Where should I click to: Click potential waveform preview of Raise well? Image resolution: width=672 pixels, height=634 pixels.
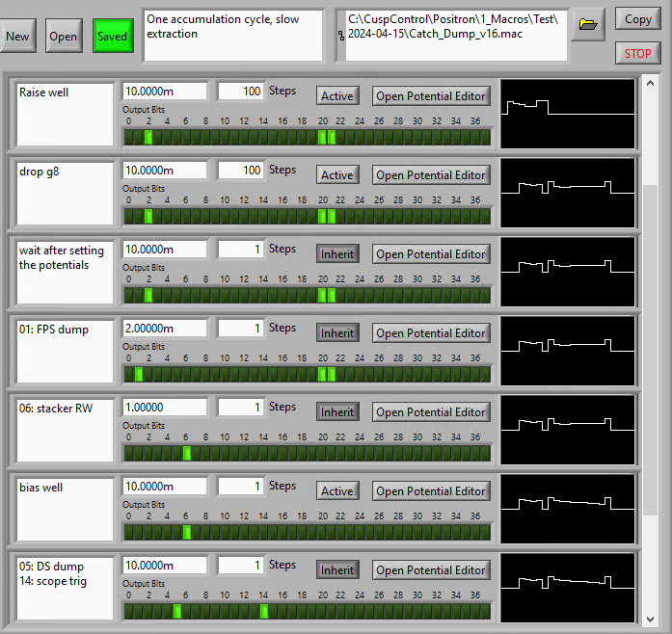click(x=568, y=114)
